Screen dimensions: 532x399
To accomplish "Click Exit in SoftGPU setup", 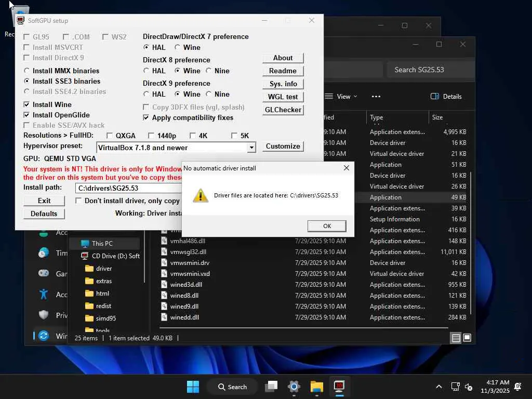I will 44,201.
